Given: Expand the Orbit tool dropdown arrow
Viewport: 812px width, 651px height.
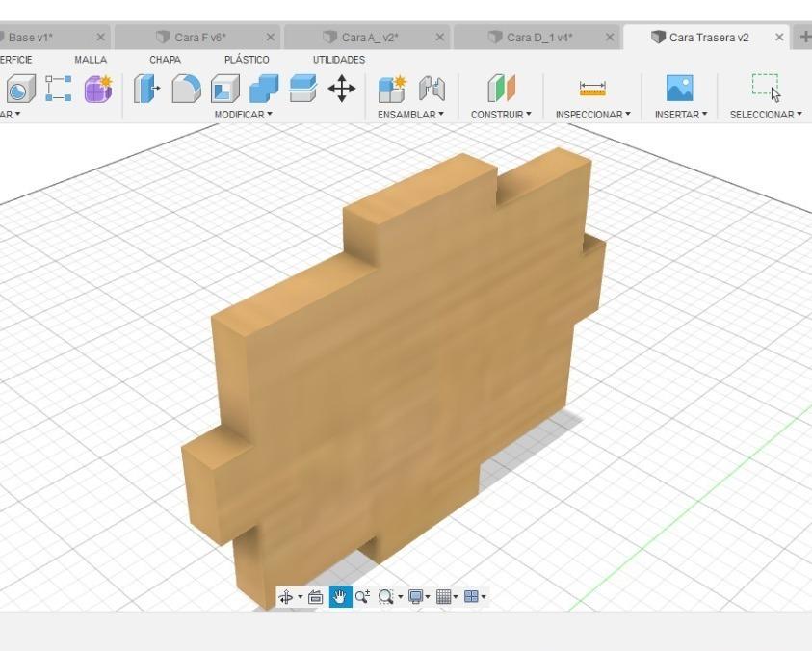Looking at the screenshot, I should (x=300, y=597).
